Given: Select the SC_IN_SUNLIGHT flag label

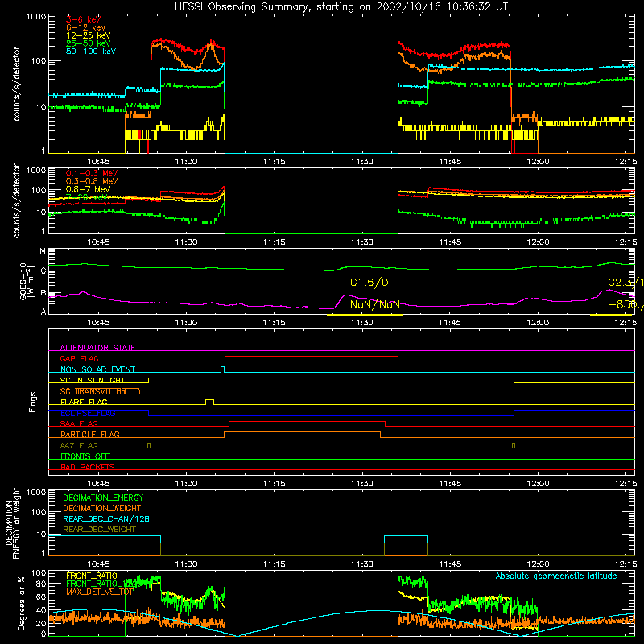Looking at the screenshot, I should 93,380.
